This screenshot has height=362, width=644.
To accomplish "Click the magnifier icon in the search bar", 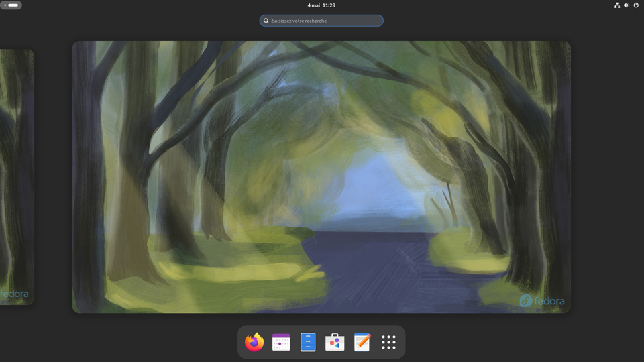I will click(266, 21).
